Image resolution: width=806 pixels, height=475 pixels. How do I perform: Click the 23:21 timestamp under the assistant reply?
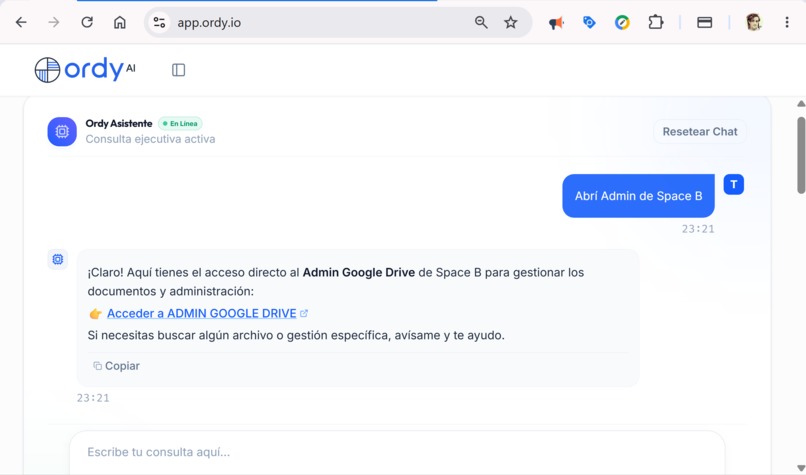pos(93,398)
